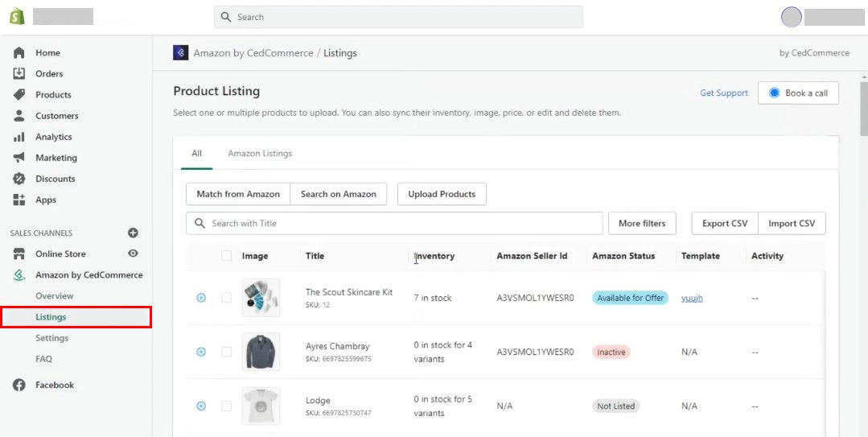
Task: Click the Apps grid icon
Action: [x=19, y=200]
